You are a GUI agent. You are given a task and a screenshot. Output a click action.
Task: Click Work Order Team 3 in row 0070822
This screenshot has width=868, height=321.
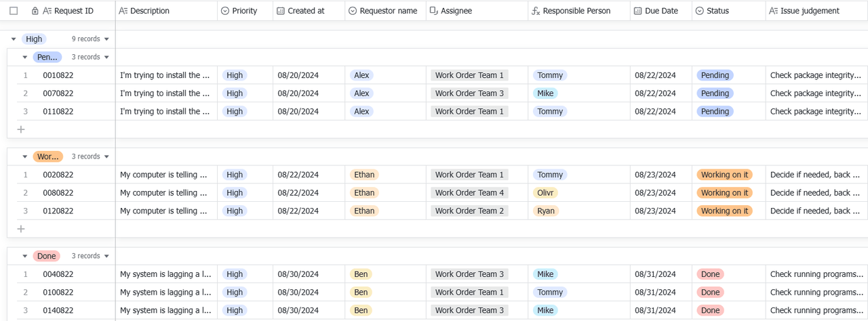click(469, 93)
